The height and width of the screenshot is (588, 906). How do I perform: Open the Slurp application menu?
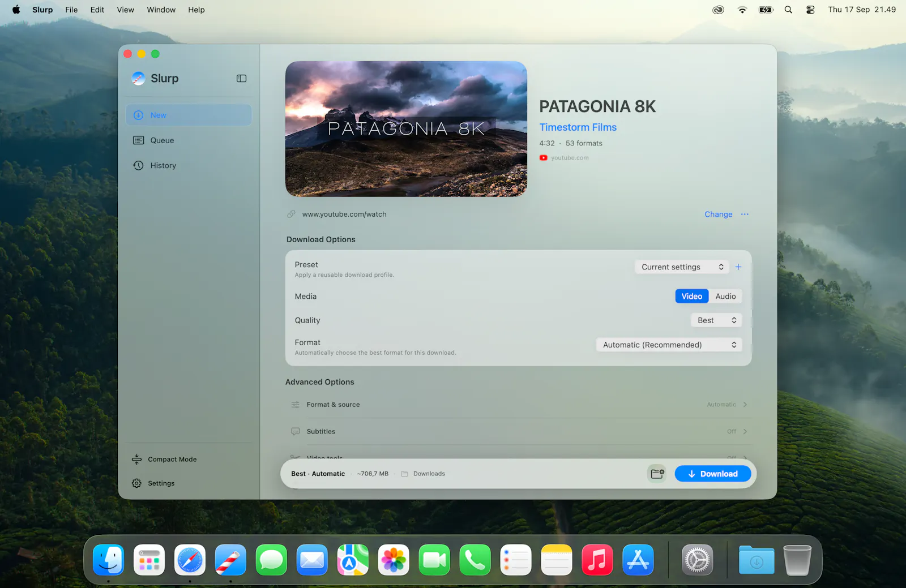coord(42,10)
